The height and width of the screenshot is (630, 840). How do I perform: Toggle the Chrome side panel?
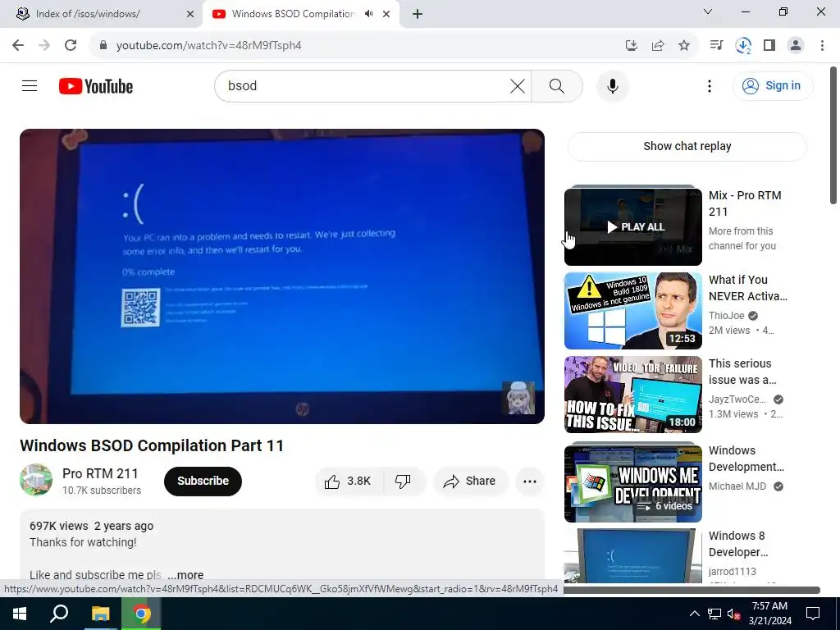(769, 46)
